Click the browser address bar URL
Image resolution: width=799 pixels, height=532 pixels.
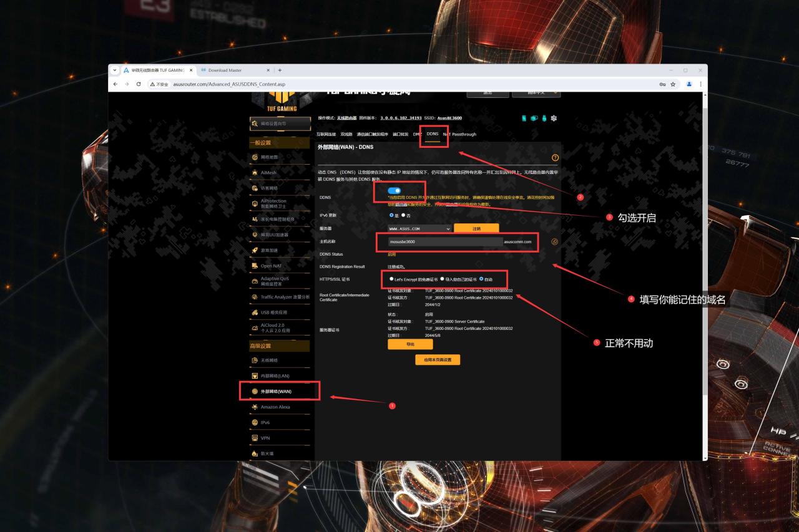229,84
